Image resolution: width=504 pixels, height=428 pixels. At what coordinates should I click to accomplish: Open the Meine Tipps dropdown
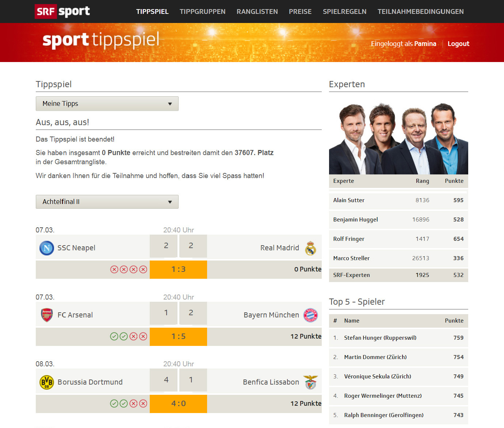pyautogui.click(x=107, y=104)
